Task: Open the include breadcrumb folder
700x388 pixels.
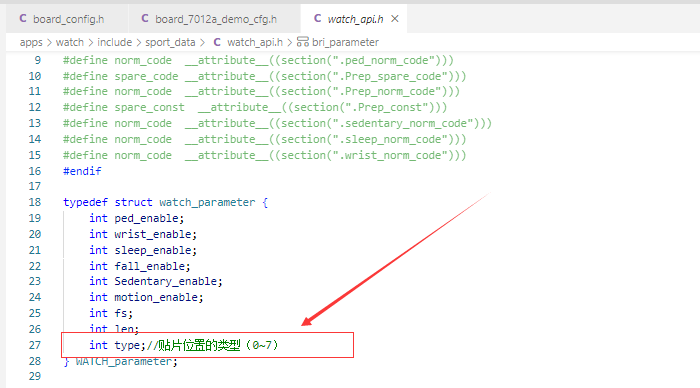Action: 114,42
